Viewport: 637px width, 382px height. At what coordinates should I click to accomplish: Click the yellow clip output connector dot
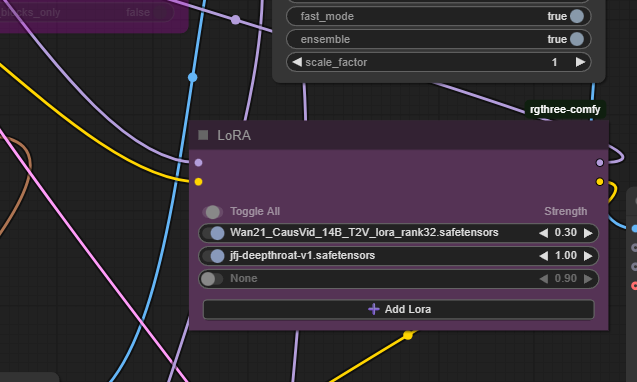[600, 182]
